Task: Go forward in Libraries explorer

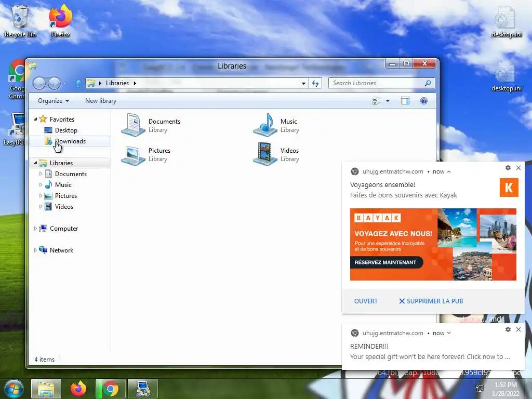Action: pyautogui.click(x=54, y=83)
